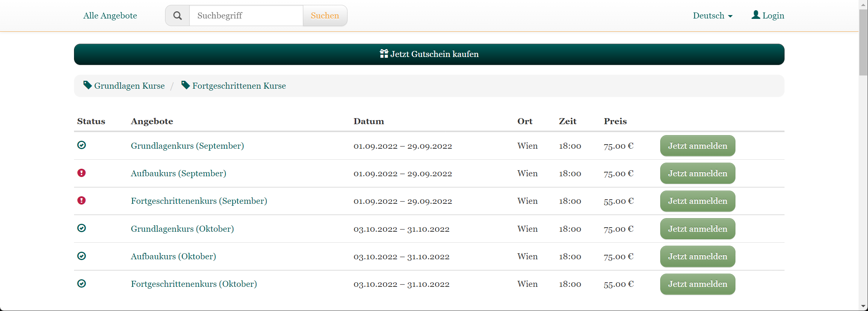Click Jetzt Gutschein kaufen banner button
Screen dimensions: 868x311
[x=429, y=54]
